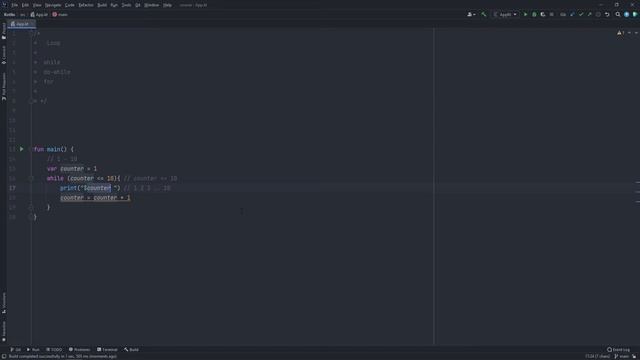Click the lock icon in status bar

(x=634, y=356)
